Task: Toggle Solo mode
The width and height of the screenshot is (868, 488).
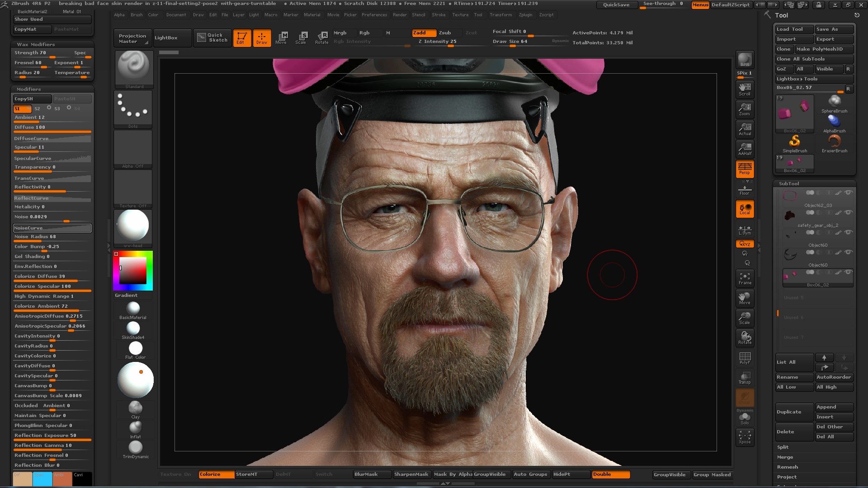Action: pos(745,419)
